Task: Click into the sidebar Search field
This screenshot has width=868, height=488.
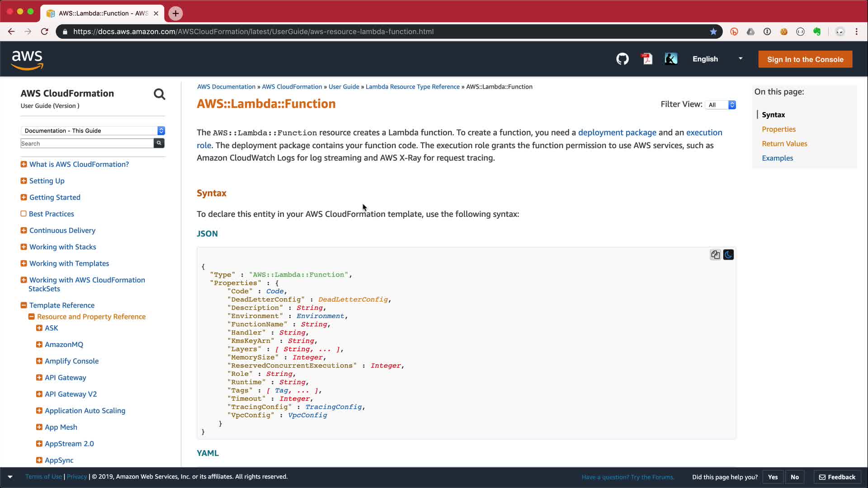Action: point(87,144)
